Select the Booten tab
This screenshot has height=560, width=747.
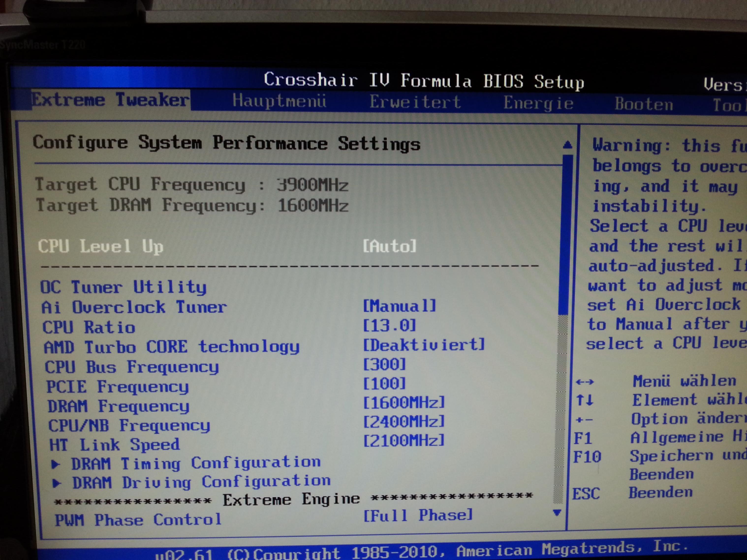(x=644, y=104)
